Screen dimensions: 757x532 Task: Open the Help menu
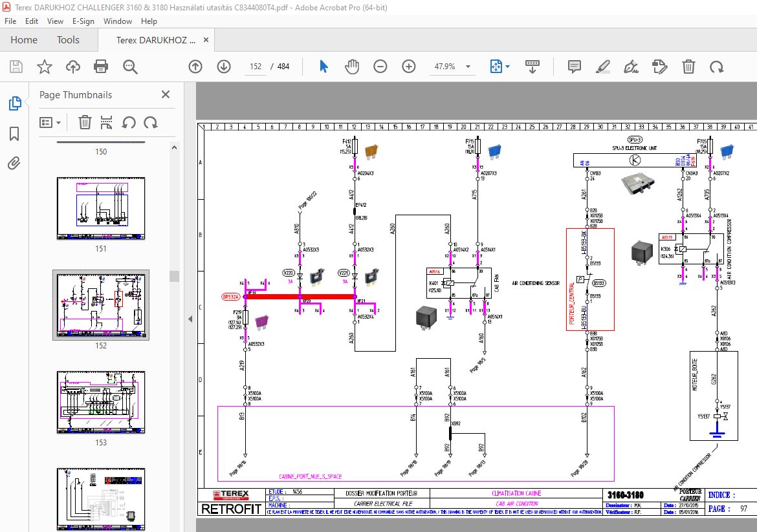tap(149, 21)
